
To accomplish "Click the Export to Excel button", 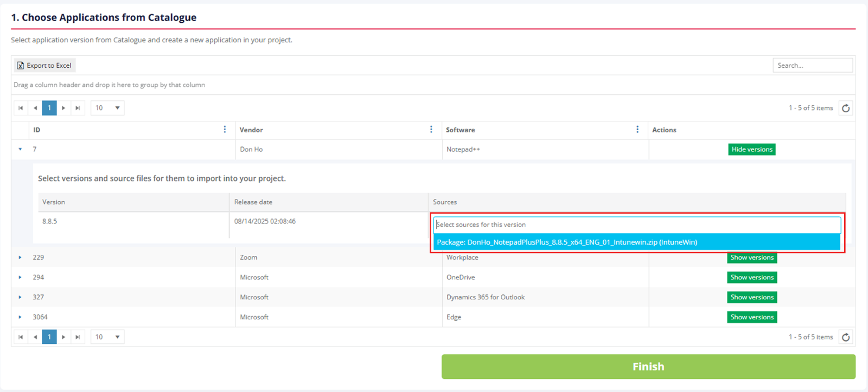I will tap(44, 66).
